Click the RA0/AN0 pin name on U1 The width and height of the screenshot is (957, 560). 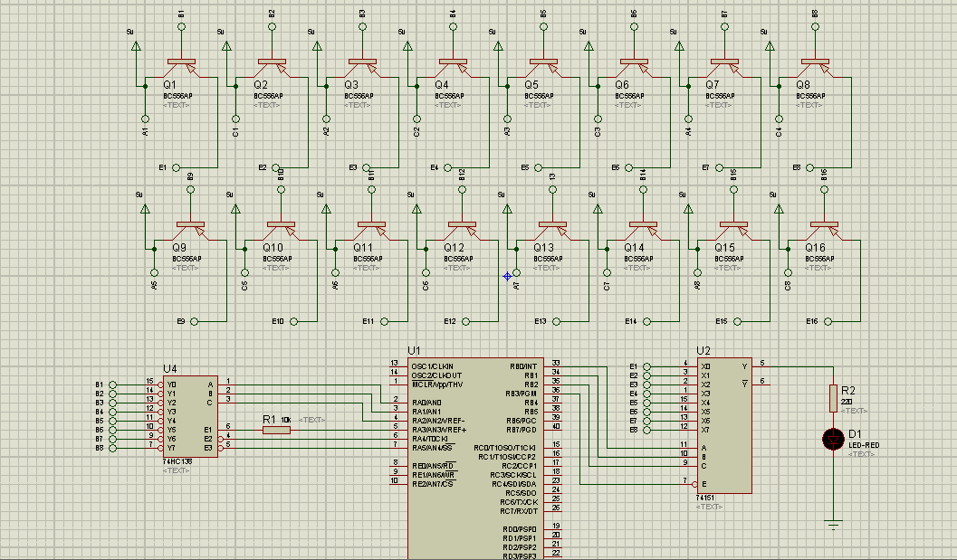[426, 403]
